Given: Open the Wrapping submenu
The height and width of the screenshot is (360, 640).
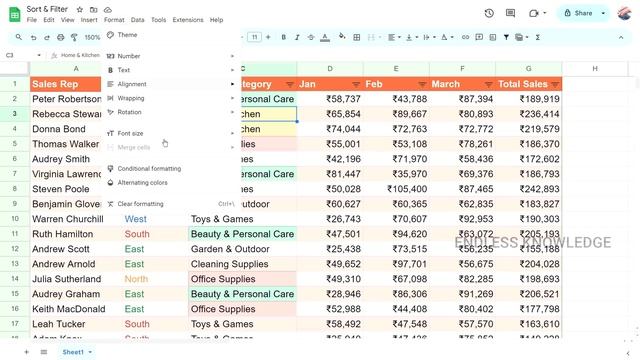Looking at the screenshot, I should (x=171, y=98).
